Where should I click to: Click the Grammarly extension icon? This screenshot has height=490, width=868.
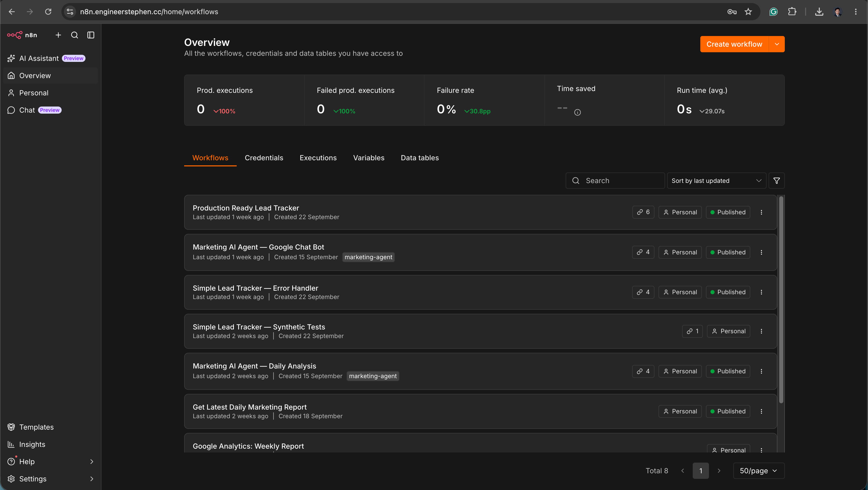click(773, 12)
